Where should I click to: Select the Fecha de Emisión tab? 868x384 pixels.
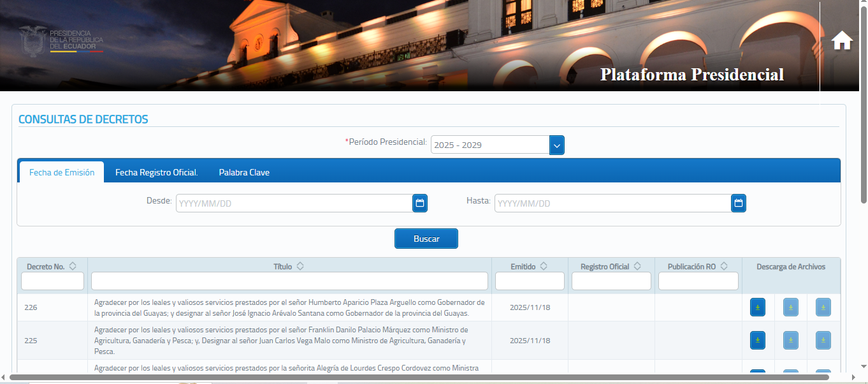pos(62,172)
